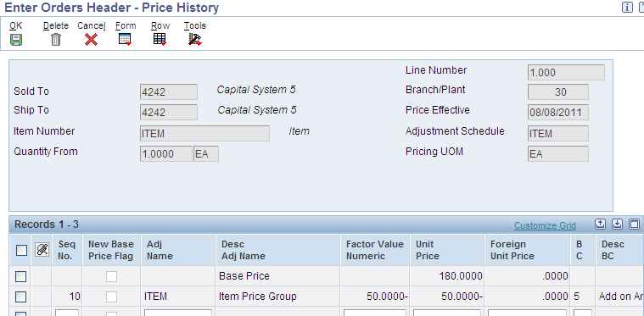Toggle the select-all checkbox in grid header
This screenshot has height=316, width=644.
(x=21, y=250)
